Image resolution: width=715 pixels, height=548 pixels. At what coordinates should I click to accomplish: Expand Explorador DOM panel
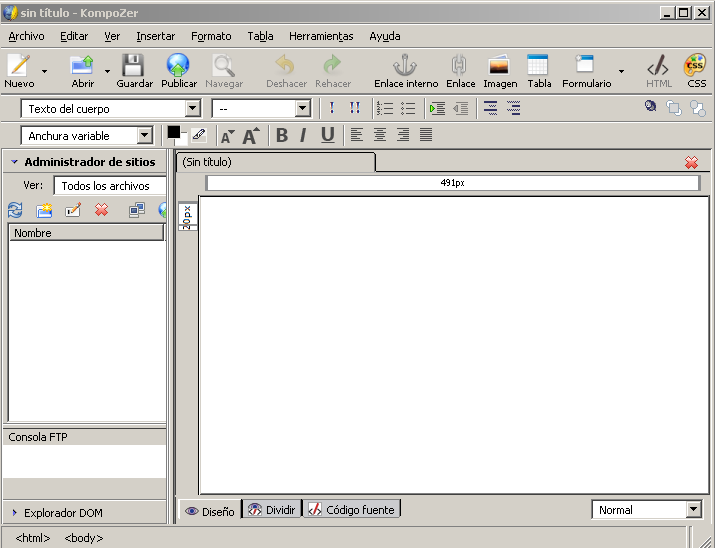pos(14,512)
